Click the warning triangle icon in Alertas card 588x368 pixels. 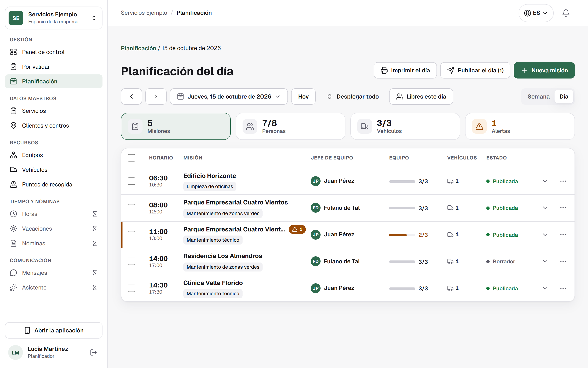[479, 126]
